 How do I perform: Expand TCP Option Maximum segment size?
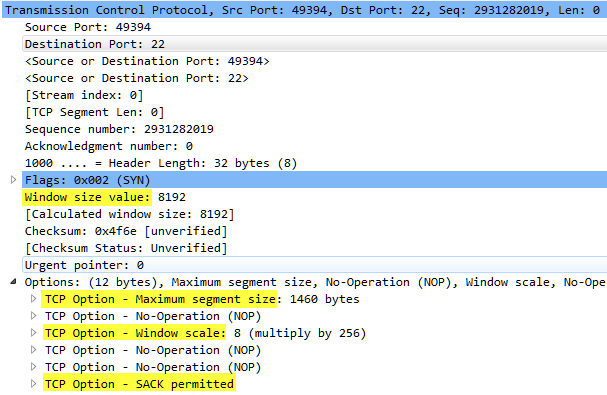[34, 299]
